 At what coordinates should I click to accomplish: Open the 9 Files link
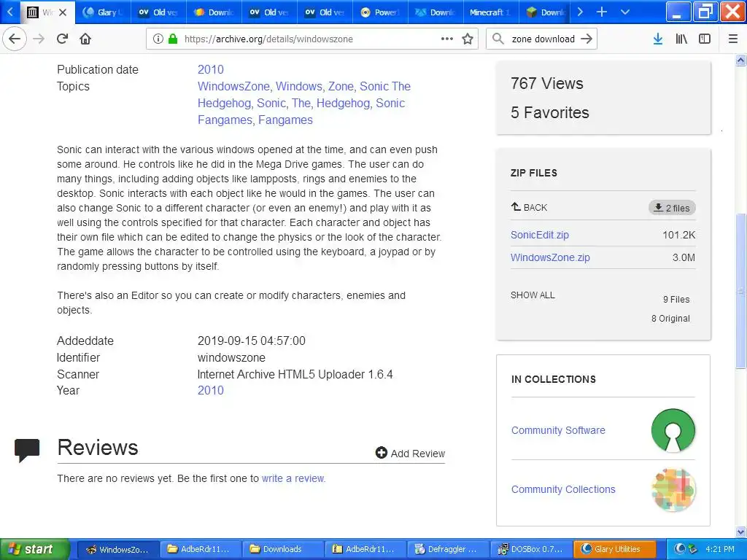point(676,300)
